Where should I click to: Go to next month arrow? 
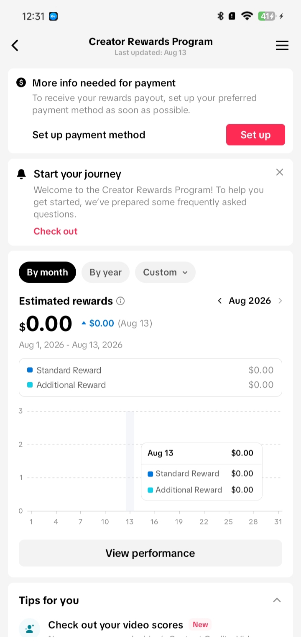(x=280, y=301)
